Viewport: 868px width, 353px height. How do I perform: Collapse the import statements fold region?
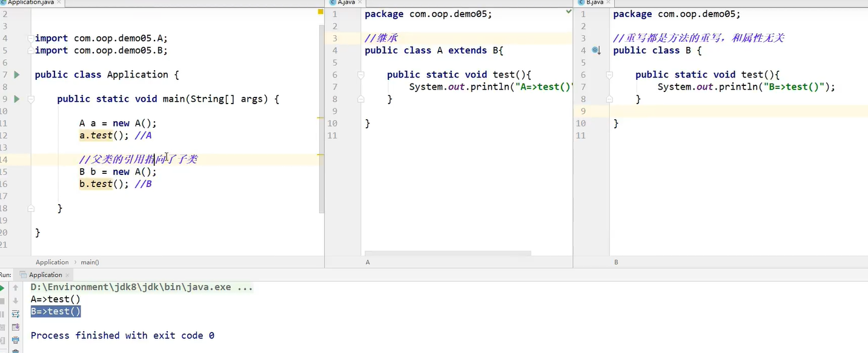tap(31, 38)
